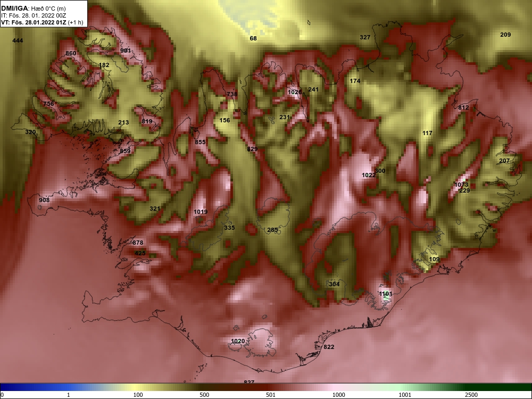
Task: Click the map value 109
Action: click(434, 259)
